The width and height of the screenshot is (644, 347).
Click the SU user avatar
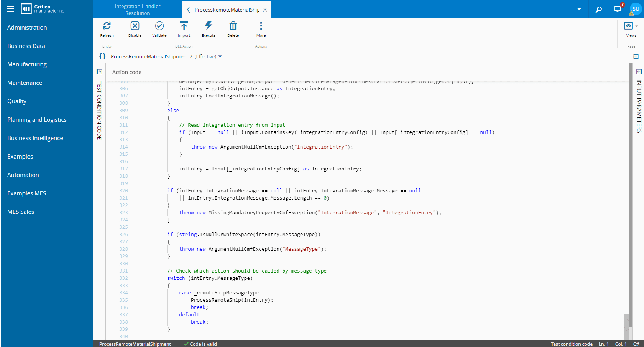[x=636, y=9]
